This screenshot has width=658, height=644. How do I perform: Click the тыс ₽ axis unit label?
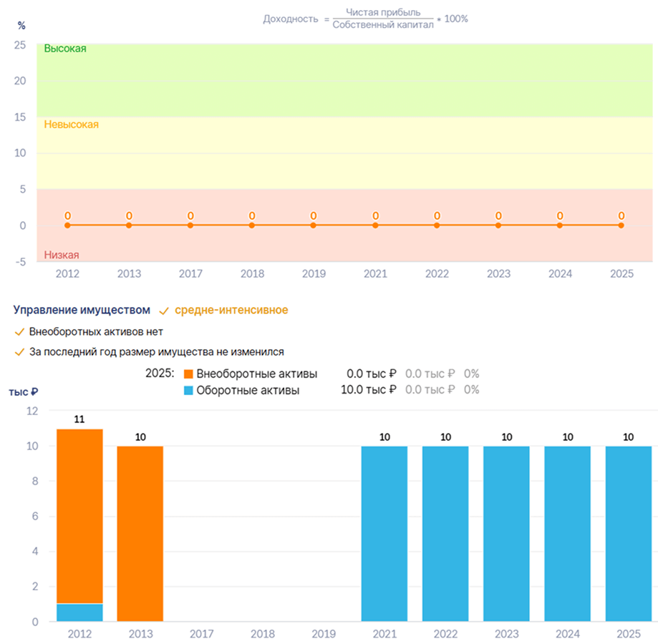click(x=24, y=392)
